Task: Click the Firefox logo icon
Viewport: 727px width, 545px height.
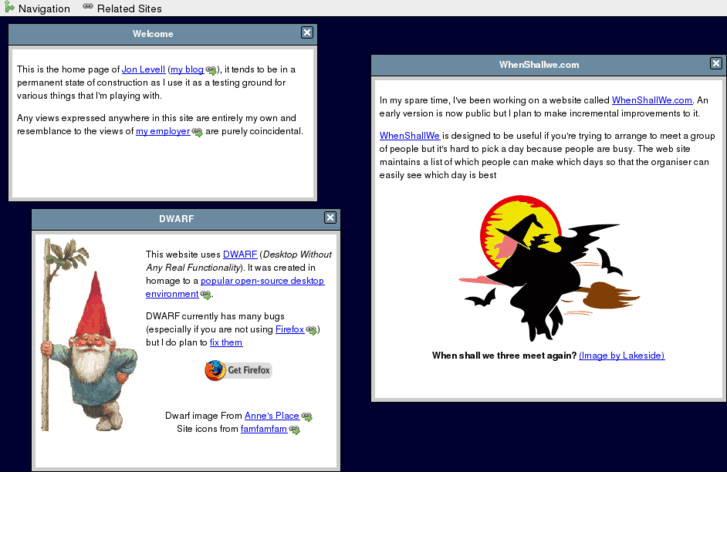Action: [215, 370]
